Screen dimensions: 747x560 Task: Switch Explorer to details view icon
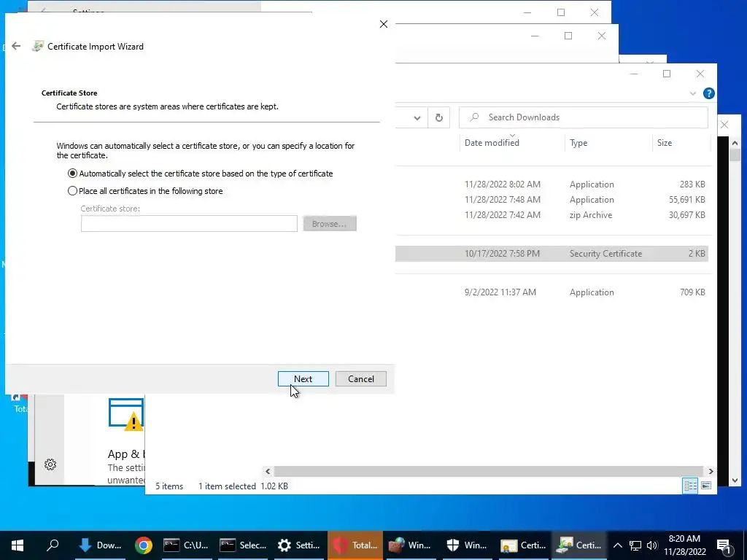point(690,485)
